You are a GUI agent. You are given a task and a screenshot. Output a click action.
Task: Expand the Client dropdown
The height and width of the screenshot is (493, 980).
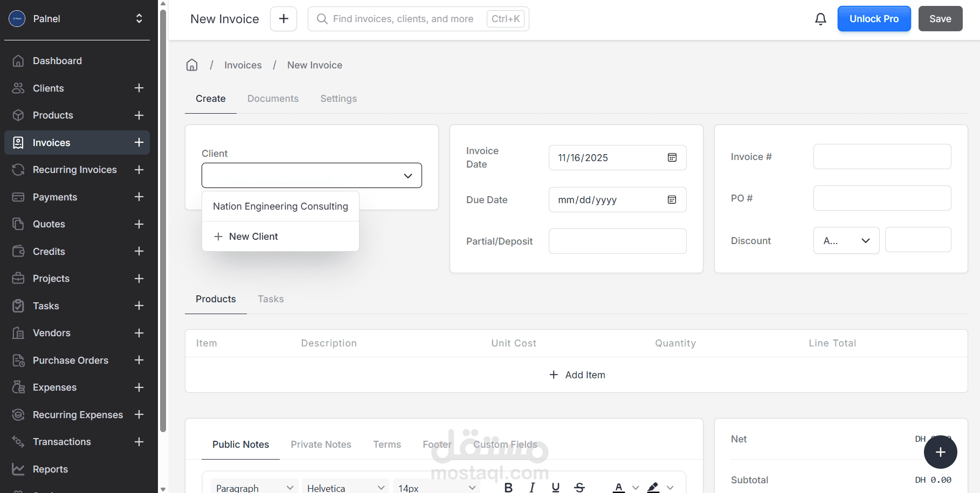coord(312,176)
